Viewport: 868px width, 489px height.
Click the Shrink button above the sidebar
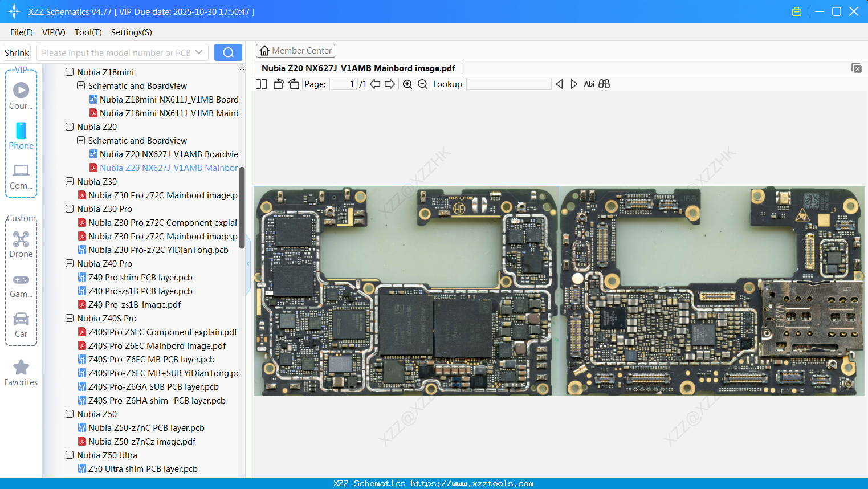[x=17, y=52]
